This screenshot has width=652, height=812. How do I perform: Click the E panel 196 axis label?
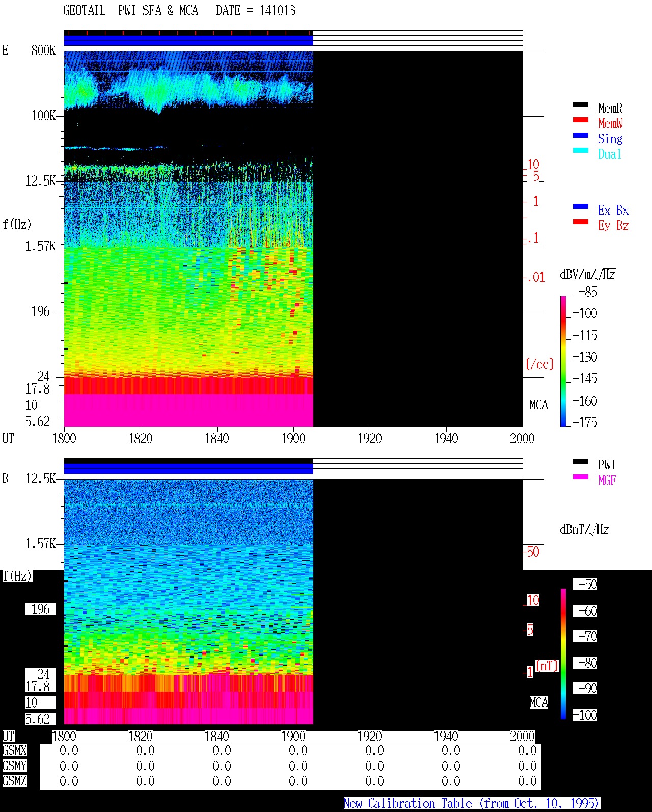[41, 311]
